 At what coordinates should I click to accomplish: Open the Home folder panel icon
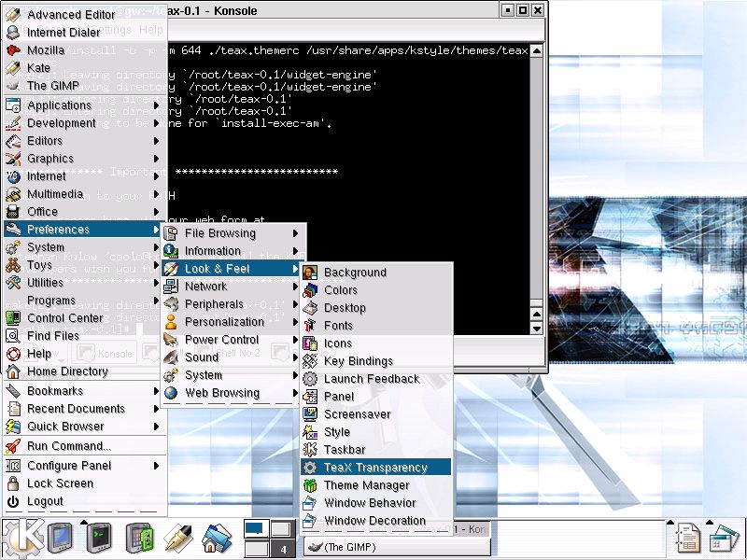[217, 539]
